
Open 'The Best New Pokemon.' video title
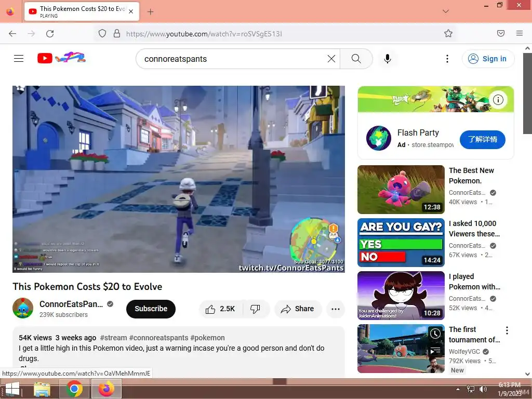point(471,176)
